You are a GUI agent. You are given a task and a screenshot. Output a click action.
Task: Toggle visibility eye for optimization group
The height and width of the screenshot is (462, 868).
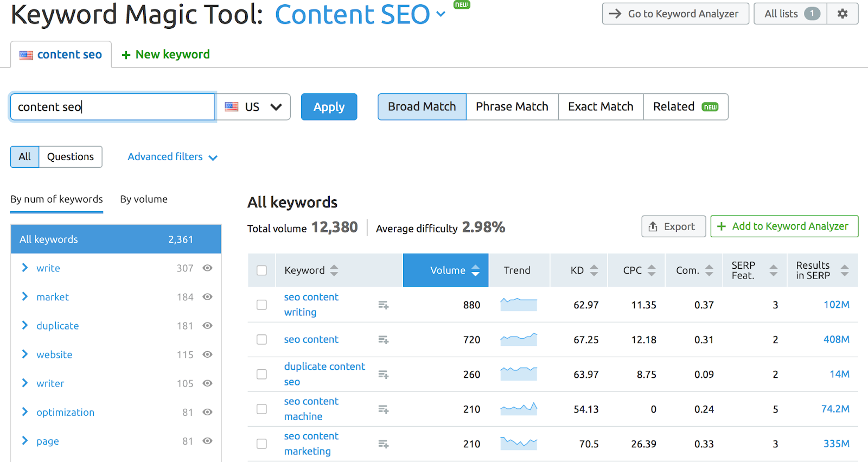point(207,412)
